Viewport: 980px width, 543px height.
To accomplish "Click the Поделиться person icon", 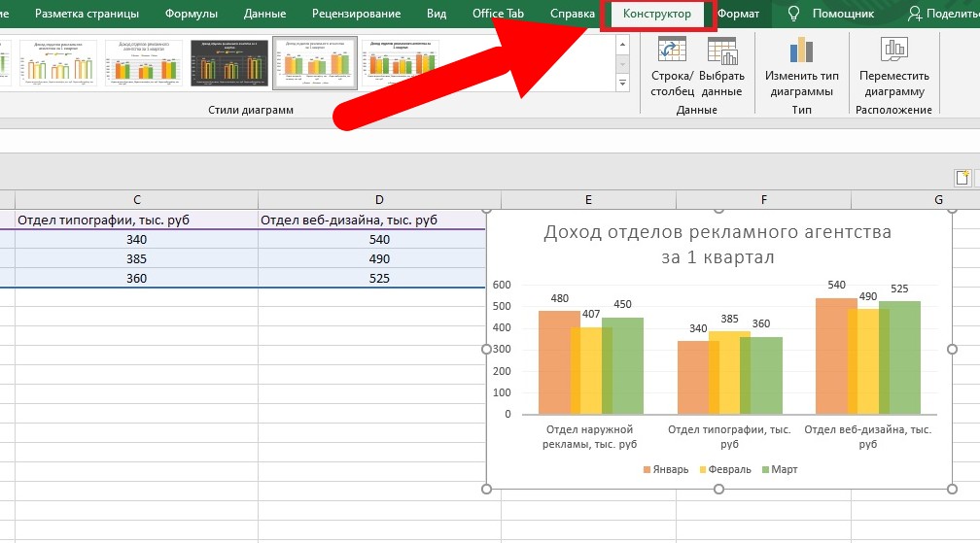I will point(915,14).
